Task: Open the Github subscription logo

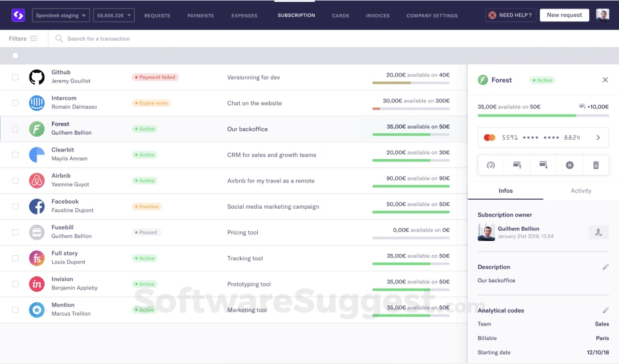Action: click(37, 77)
